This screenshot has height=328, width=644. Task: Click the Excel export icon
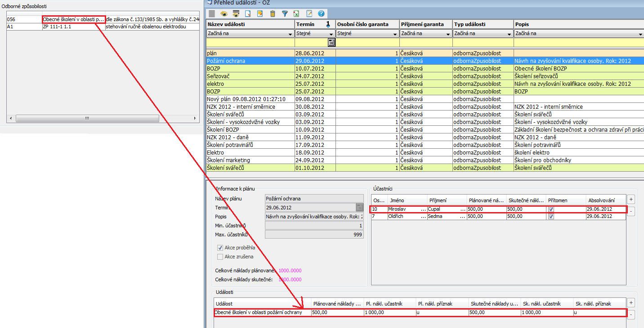click(x=296, y=14)
